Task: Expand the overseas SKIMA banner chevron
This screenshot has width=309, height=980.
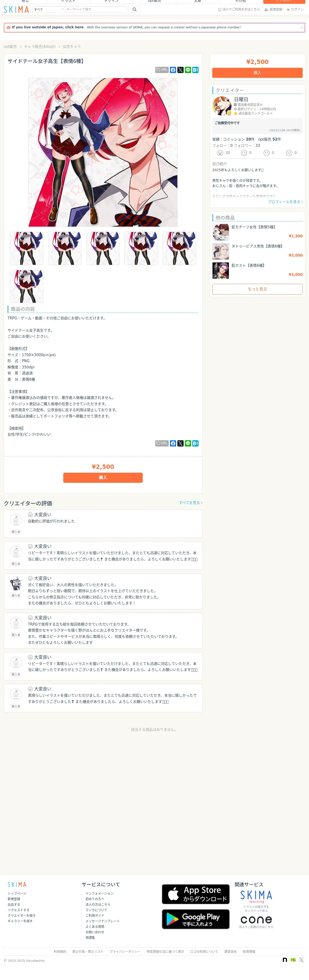Action: click(301, 27)
